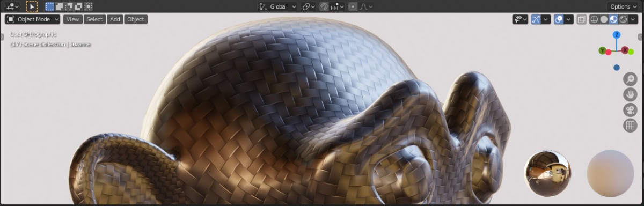
Task: Open the overlays options dropdown arrow
Action: tap(569, 19)
